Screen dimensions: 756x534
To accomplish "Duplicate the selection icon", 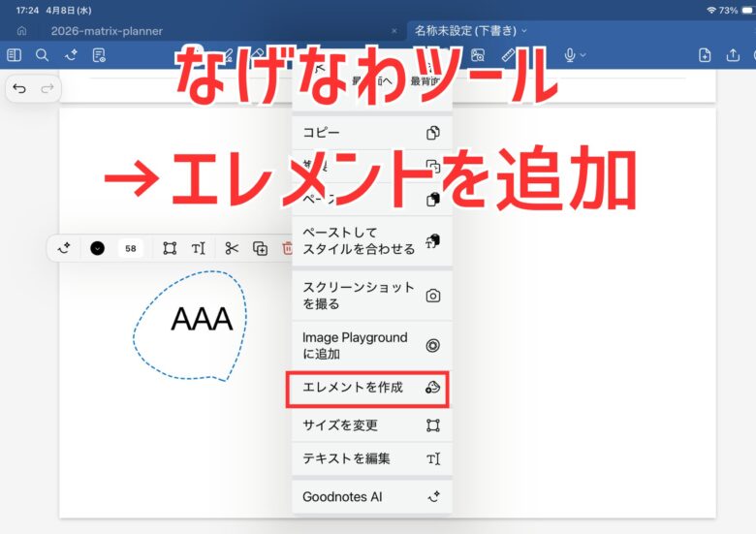I will (261, 249).
